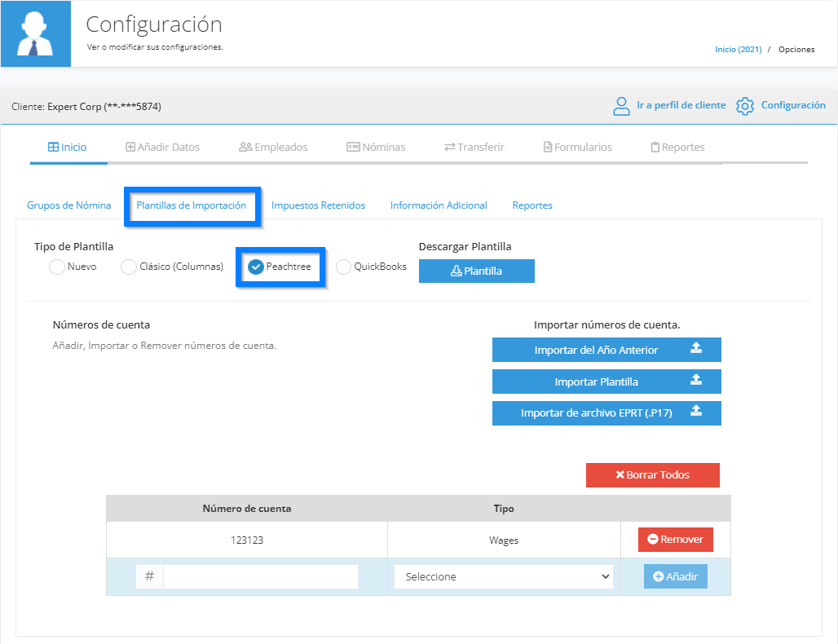Click the client profile person icon
The height and width of the screenshot is (644, 838).
(621, 106)
